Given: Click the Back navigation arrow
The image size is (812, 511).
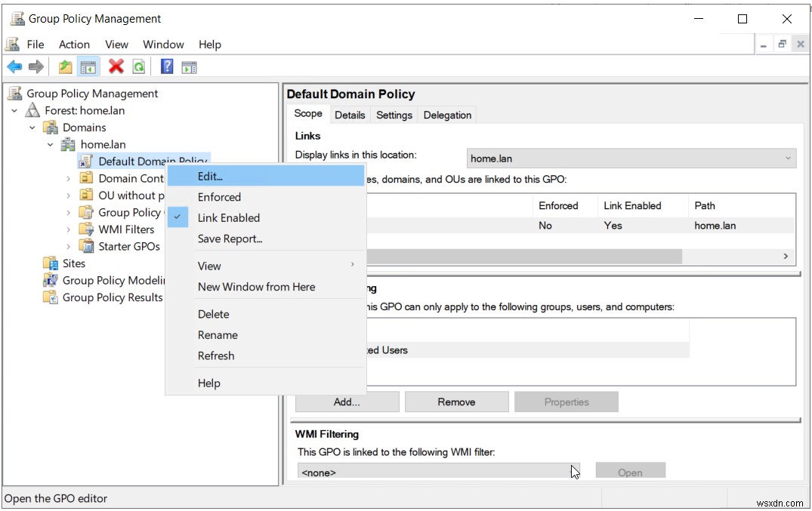Looking at the screenshot, I should click(14, 66).
